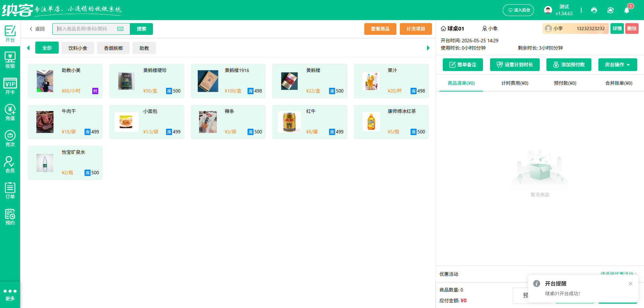The width and height of the screenshot is (644, 308).
Task: Open 套餐商品 package items
Action: [x=380, y=29]
